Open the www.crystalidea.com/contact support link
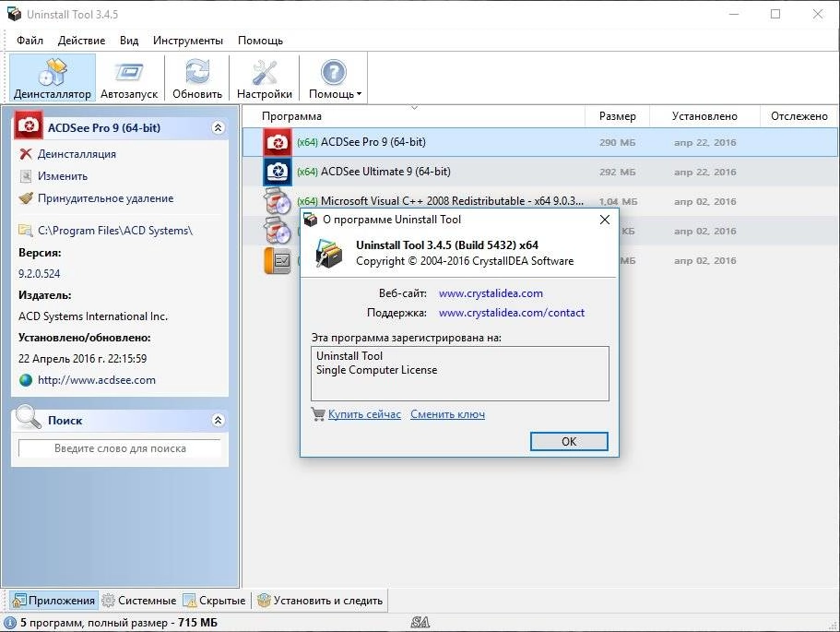The height and width of the screenshot is (632, 840). click(x=512, y=313)
